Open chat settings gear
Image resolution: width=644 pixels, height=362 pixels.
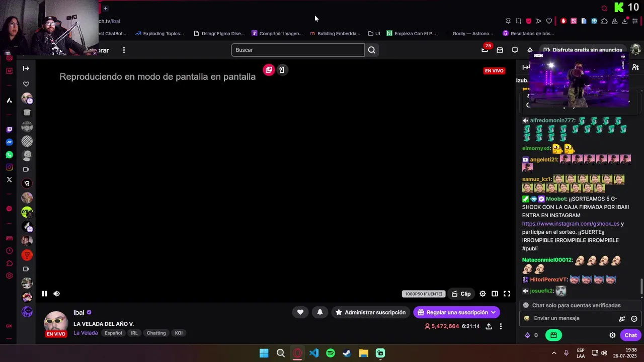[612, 335]
